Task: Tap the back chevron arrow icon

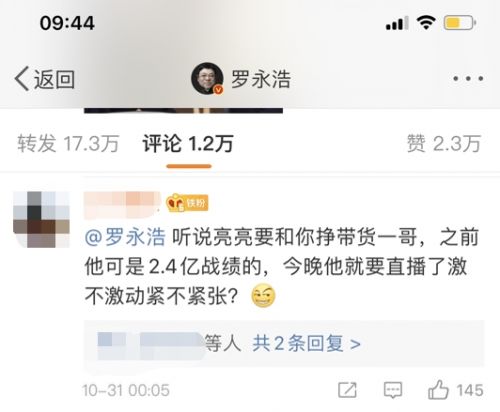Action: [x=22, y=79]
